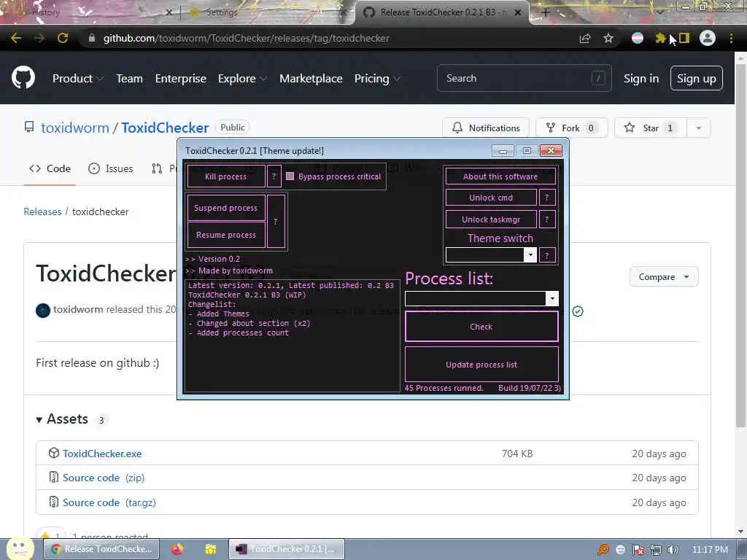
Task: Toggle the Bypass process critical checkbox
Action: (290, 176)
